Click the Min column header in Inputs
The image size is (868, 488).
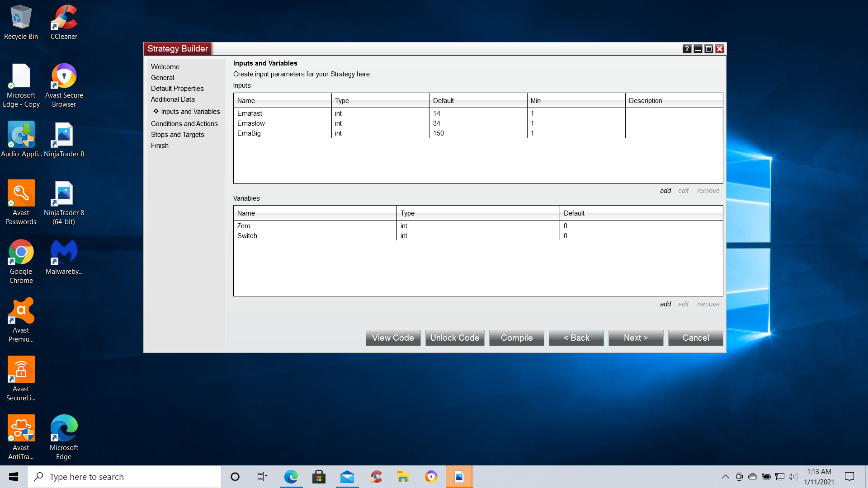576,101
